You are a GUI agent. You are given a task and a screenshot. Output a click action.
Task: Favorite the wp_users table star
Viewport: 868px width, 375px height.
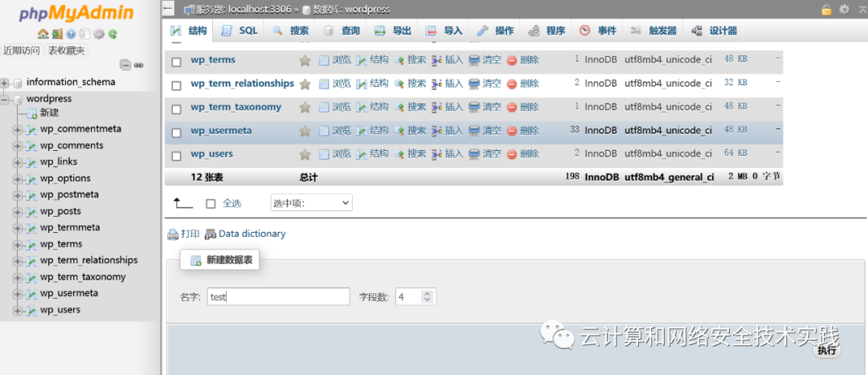305,153
